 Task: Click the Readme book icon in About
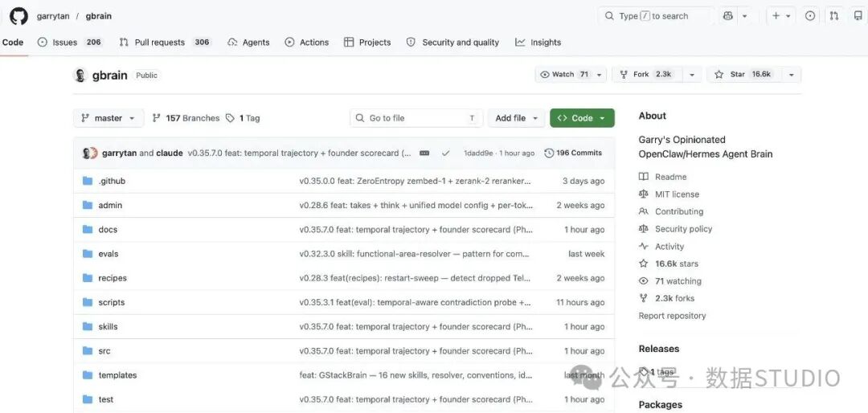pos(643,177)
